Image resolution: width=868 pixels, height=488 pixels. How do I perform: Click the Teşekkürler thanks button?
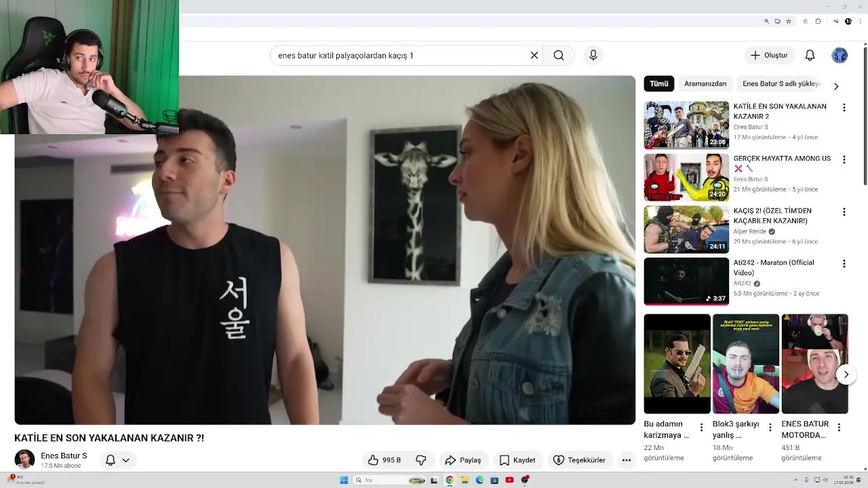(x=579, y=460)
